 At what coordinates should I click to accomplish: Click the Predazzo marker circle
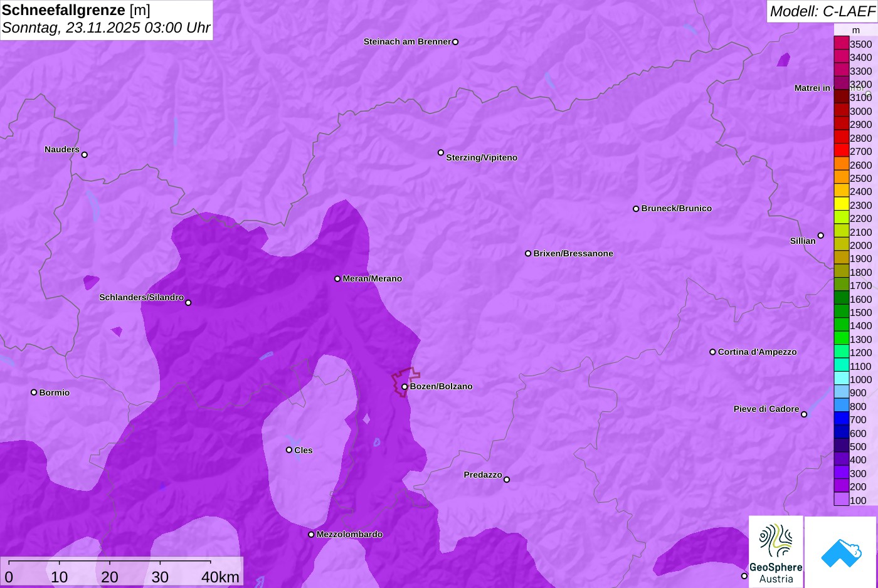(x=507, y=480)
